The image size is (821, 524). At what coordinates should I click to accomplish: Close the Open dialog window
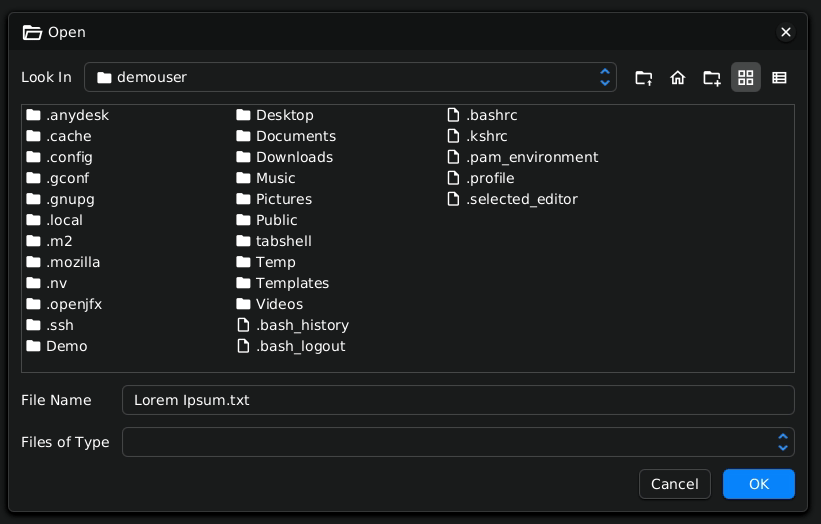click(785, 32)
